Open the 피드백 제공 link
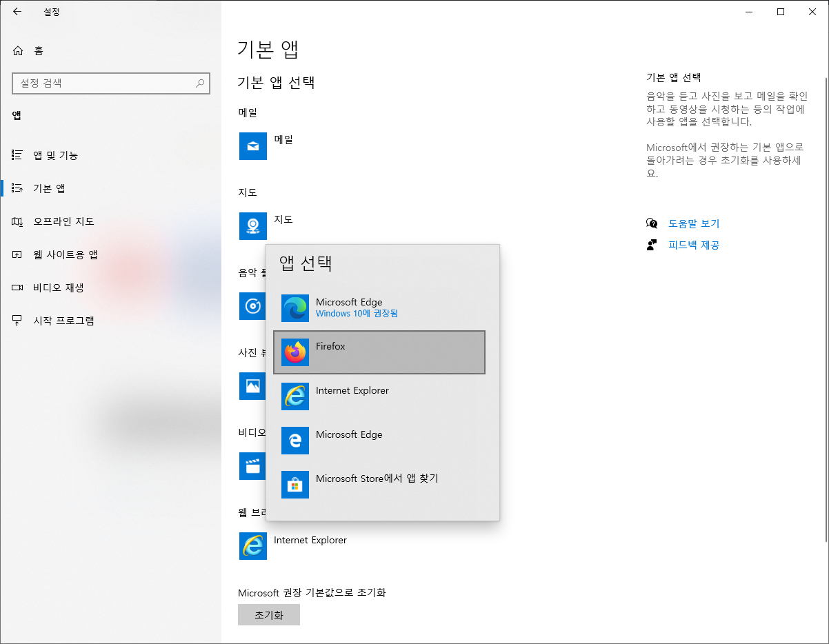Image resolution: width=829 pixels, height=644 pixels. [x=694, y=245]
